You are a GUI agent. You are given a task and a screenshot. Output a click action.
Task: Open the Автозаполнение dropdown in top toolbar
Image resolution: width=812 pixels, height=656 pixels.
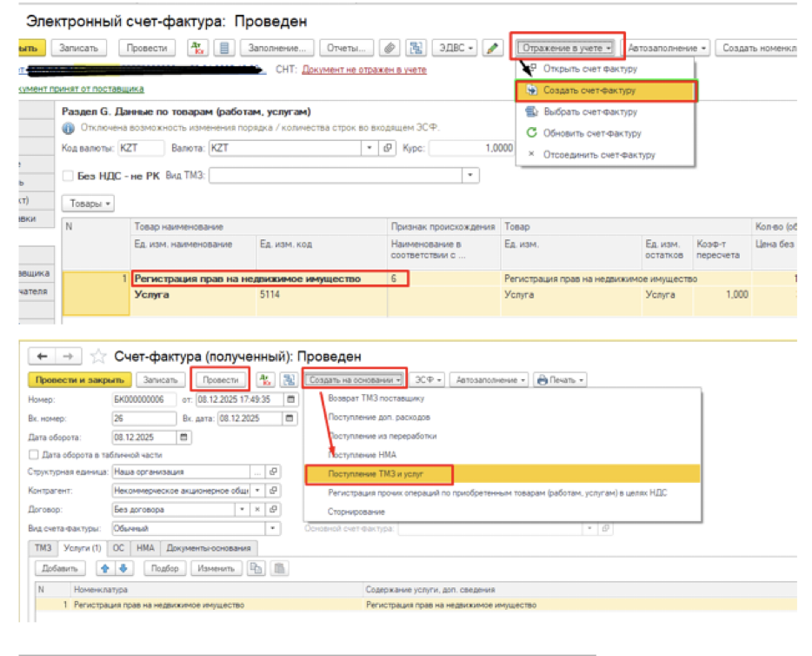(667, 49)
